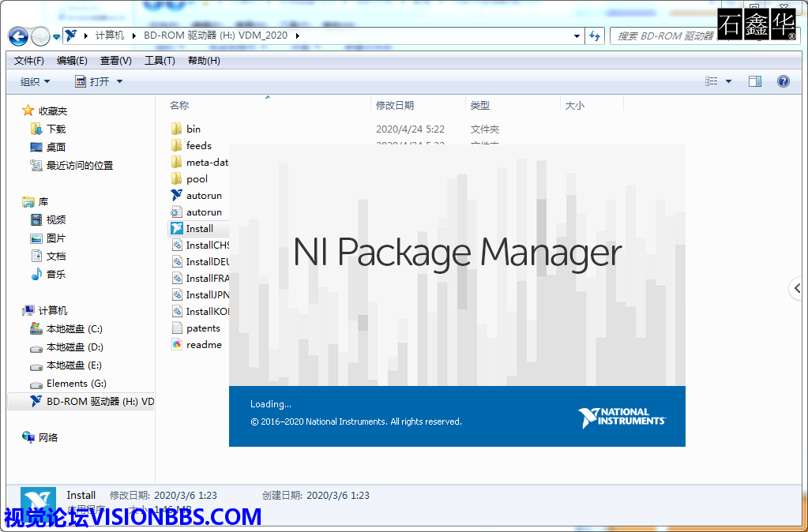Image resolution: width=808 pixels, height=532 pixels.
Task: Select the pool folder icon
Action: 176,178
